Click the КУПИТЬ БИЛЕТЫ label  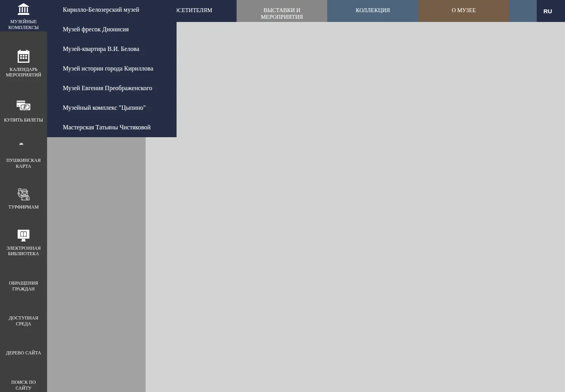coord(24,120)
